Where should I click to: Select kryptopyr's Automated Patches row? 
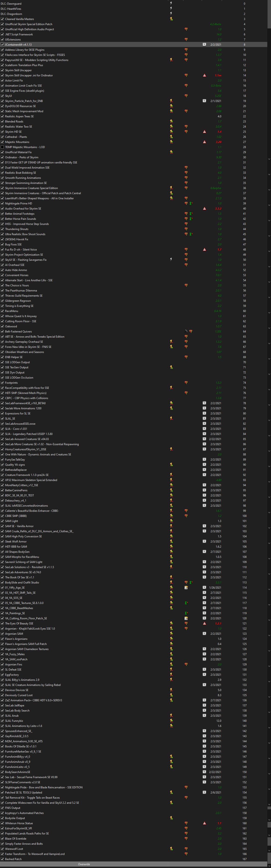coord(133,813)
